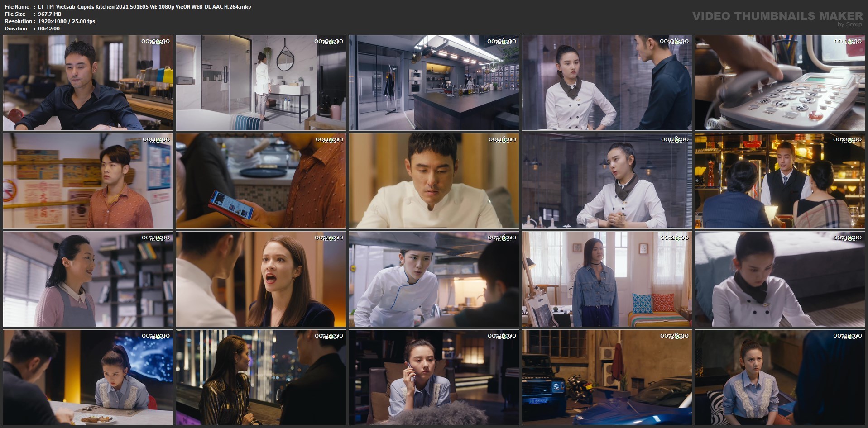Open the phone call thumbnail at 00:36:00
This screenshot has width=868, height=428.
pyautogui.click(x=434, y=377)
